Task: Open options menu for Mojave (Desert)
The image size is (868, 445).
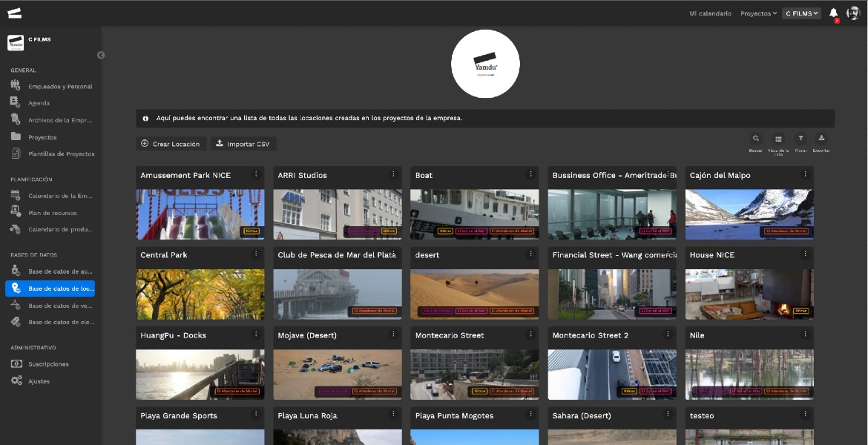Action: coord(393,334)
